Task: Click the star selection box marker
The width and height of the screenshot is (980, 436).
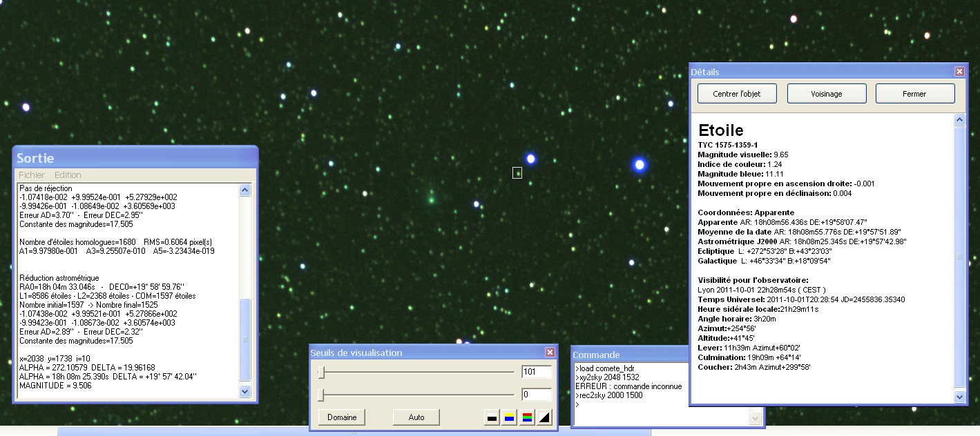Action: pyautogui.click(x=517, y=172)
